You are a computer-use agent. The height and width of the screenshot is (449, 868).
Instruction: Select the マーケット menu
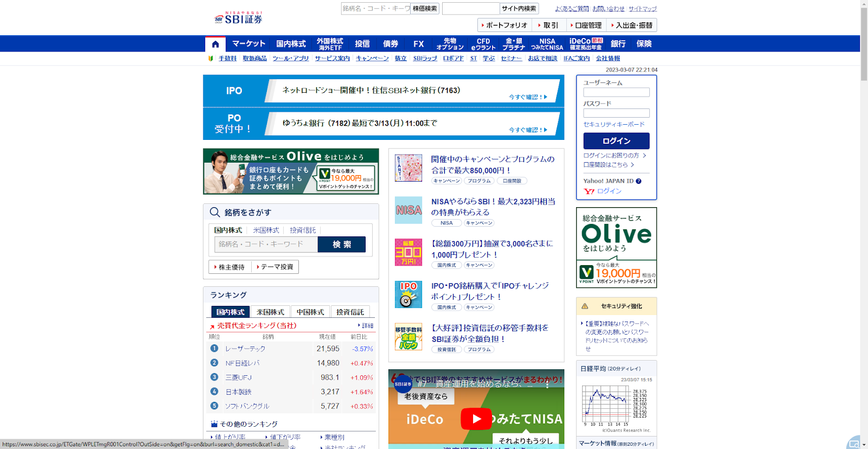tap(248, 44)
